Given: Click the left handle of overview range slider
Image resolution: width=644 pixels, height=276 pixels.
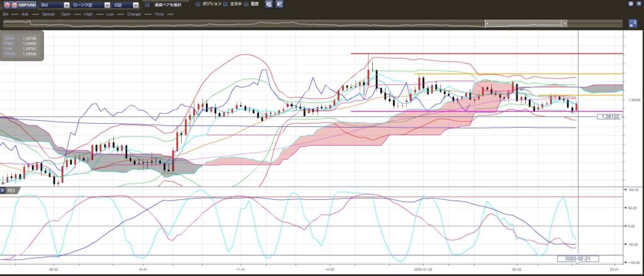Looking at the screenshot, I should 487,23.
